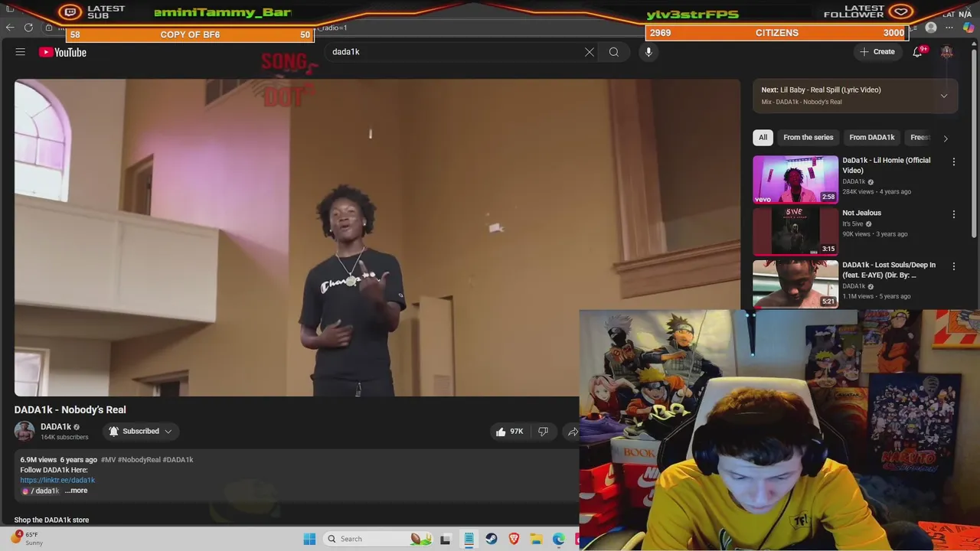Open File Explorer on taskbar
The height and width of the screenshot is (551, 980).
[x=537, y=539]
